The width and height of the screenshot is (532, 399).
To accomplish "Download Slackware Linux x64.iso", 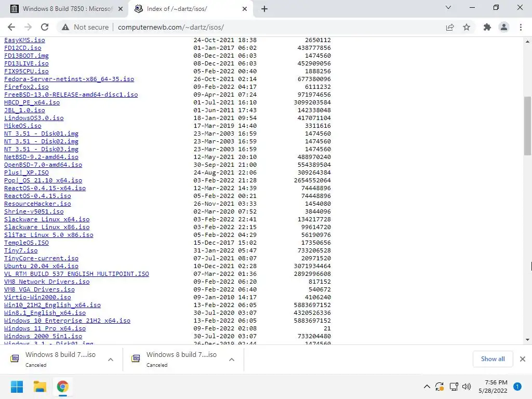I will (x=47, y=220).
